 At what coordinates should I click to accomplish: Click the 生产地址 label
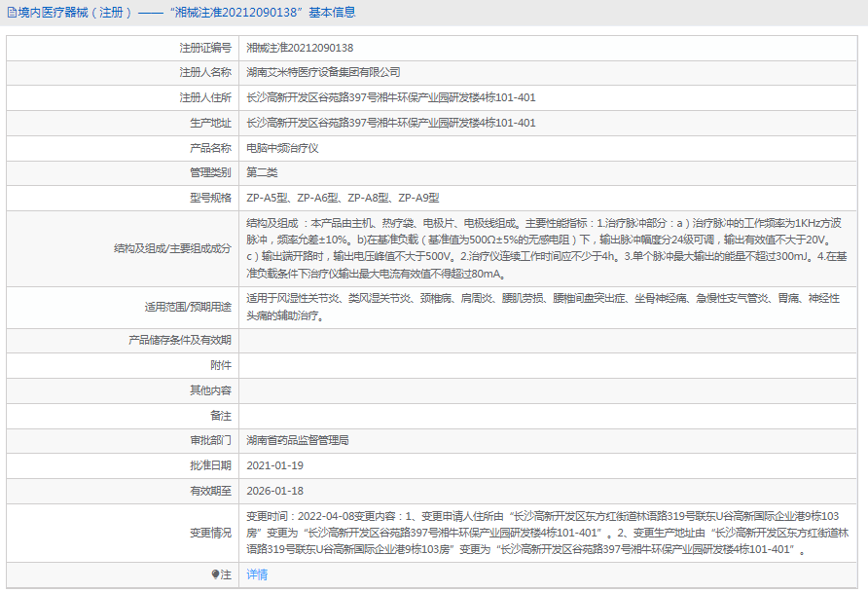click(210, 123)
